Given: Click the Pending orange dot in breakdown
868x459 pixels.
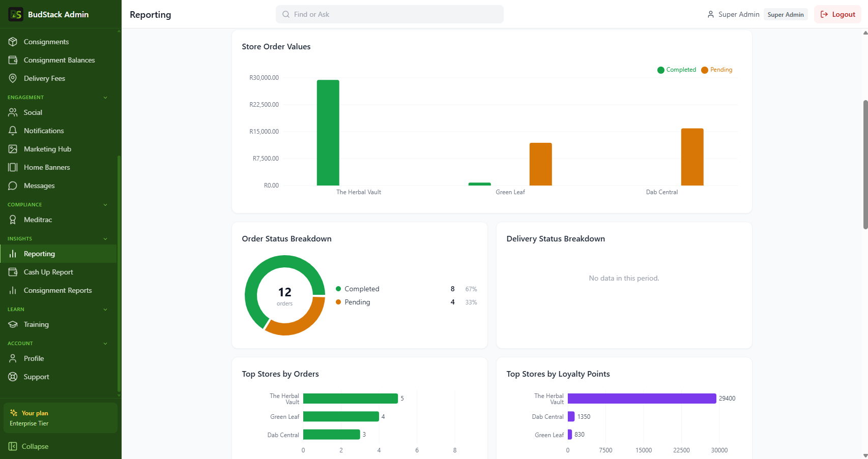Looking at the screenshot, I should 338,302.
